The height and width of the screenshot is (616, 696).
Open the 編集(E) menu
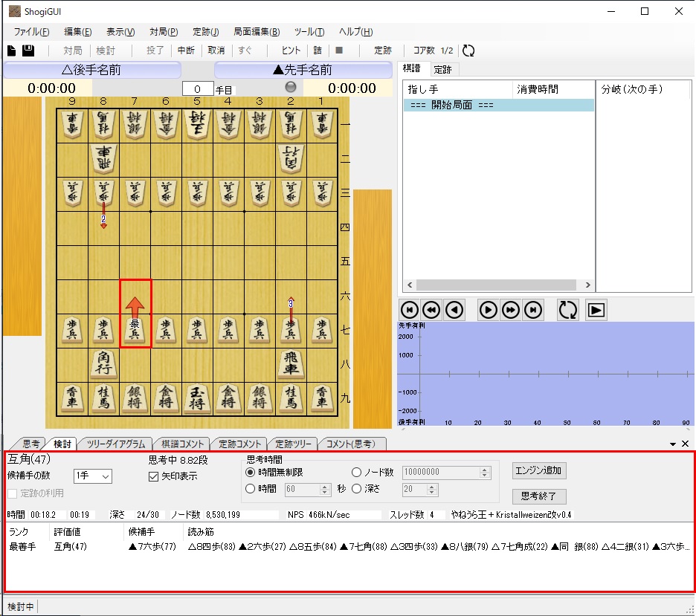tap(77, 32)
